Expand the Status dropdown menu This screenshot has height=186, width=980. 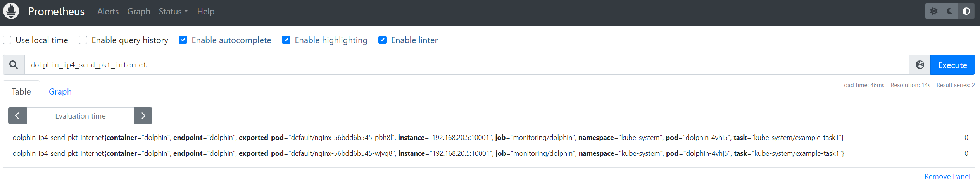pos(173,12)
